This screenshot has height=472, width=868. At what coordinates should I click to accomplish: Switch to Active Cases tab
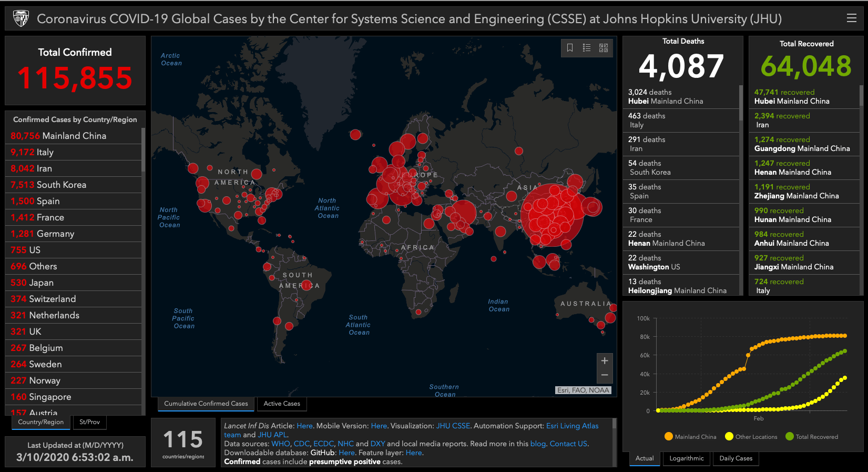[x=282, y=404]
